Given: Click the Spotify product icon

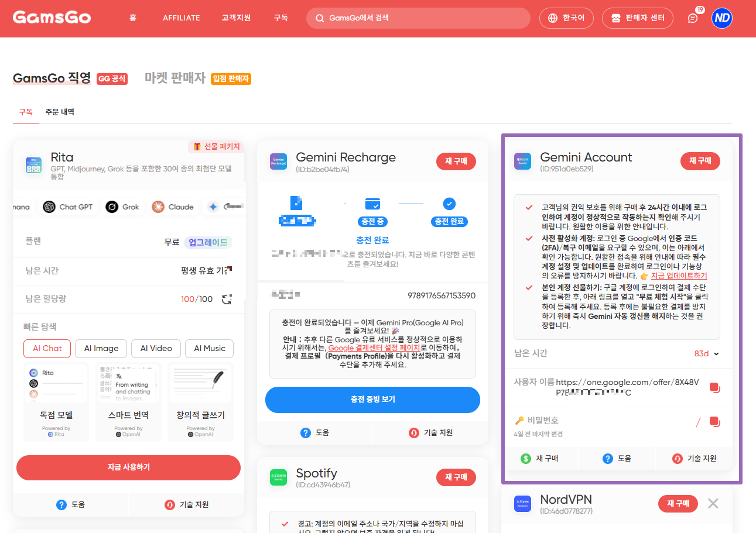Looking at the screenshot, I should 278,477.
